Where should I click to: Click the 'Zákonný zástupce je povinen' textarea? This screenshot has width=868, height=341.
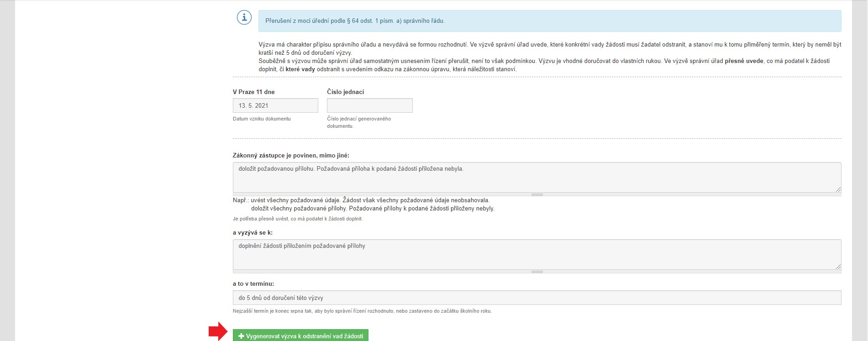tap(537, 177)
